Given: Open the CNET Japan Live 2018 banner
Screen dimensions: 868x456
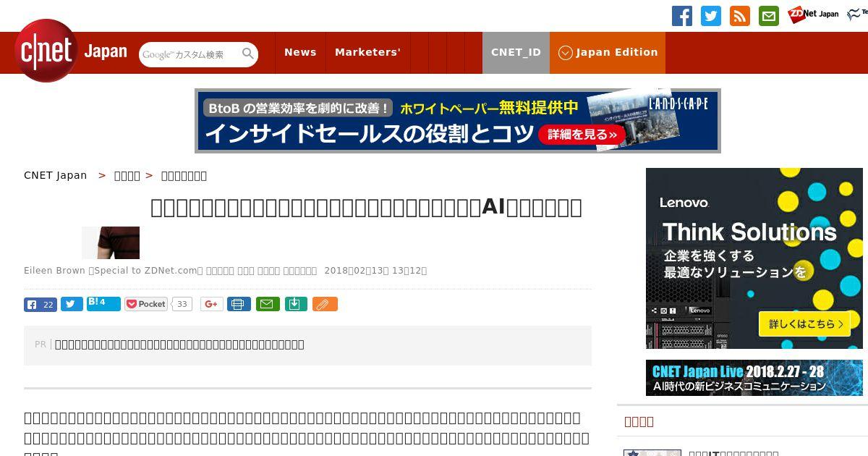Looking at the screenshot, I should 754,378.
